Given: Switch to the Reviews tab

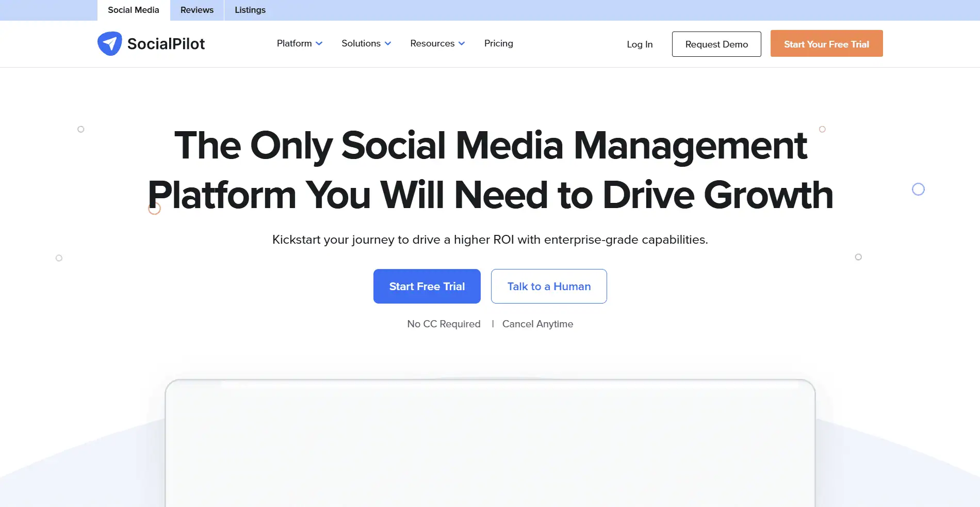Looking at the screenshot, I should coord(197,10).
